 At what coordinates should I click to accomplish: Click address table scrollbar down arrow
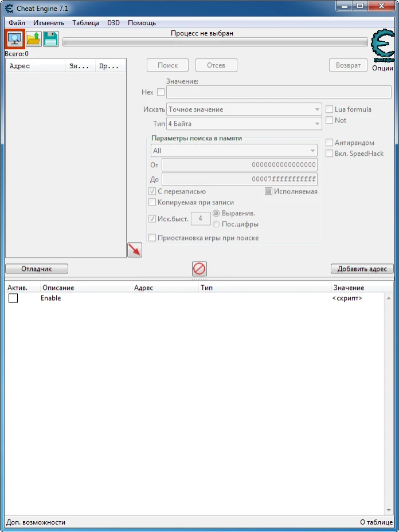[389, 511]
